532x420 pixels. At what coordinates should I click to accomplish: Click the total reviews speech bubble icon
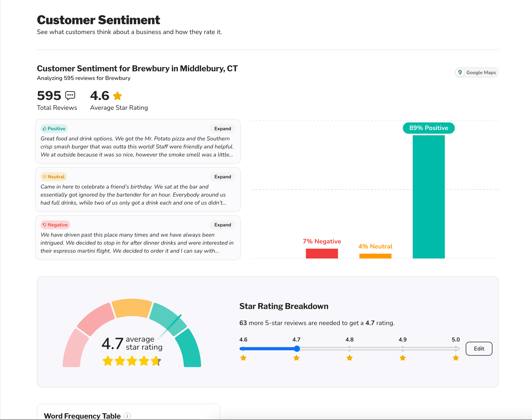point(70,96)
